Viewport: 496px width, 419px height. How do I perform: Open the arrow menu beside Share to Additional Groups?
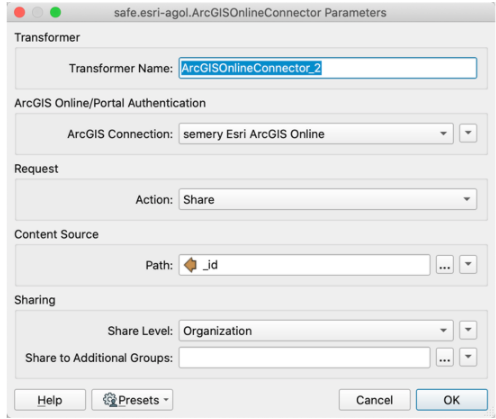(x=468, y=357)
